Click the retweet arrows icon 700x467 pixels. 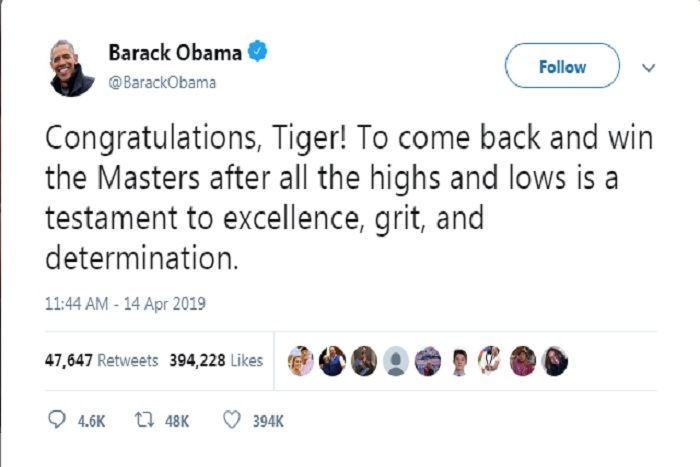click(x=145, y=420)
